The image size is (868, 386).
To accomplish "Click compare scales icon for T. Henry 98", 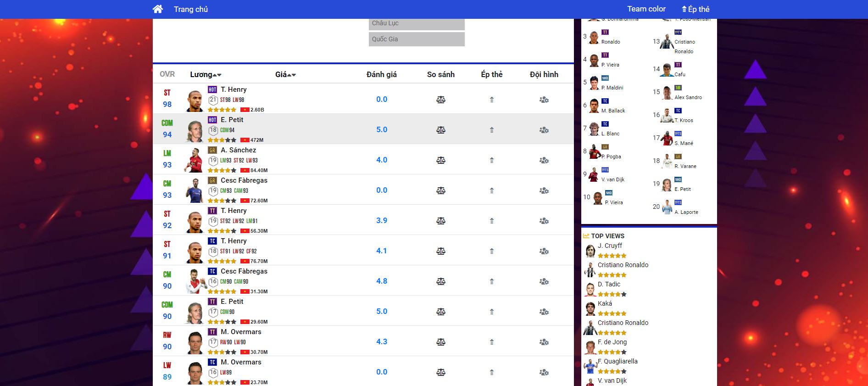I will point(440,100).
